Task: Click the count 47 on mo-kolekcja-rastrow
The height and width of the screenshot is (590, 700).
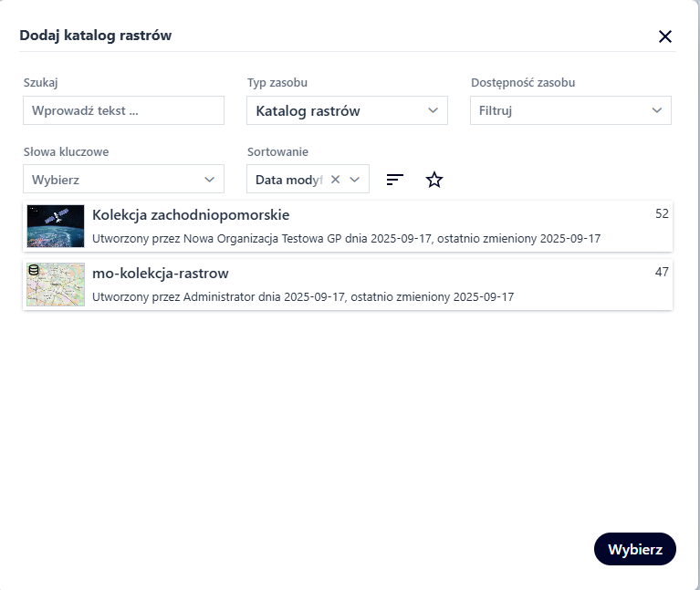Action: click(x=662, y=272)
